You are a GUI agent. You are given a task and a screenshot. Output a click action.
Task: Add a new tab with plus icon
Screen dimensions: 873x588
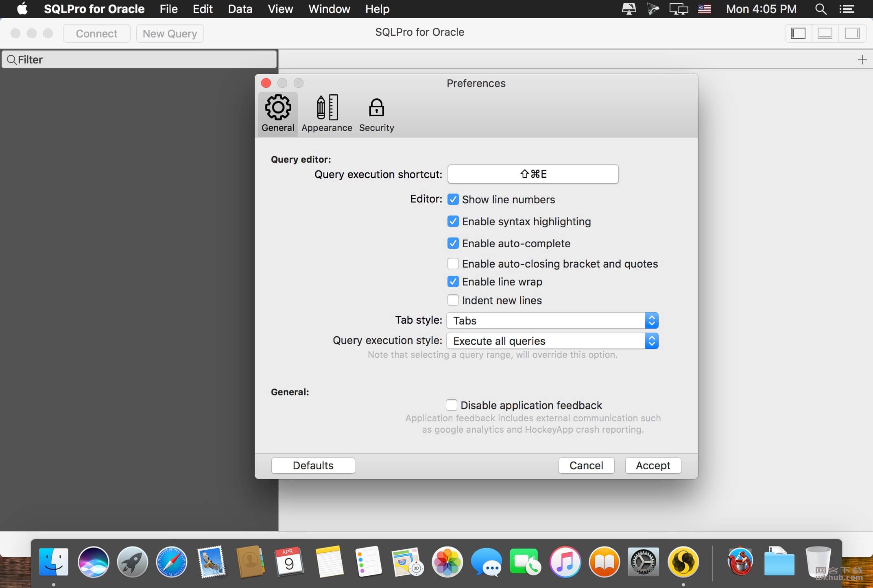click(x=862, y=60)
